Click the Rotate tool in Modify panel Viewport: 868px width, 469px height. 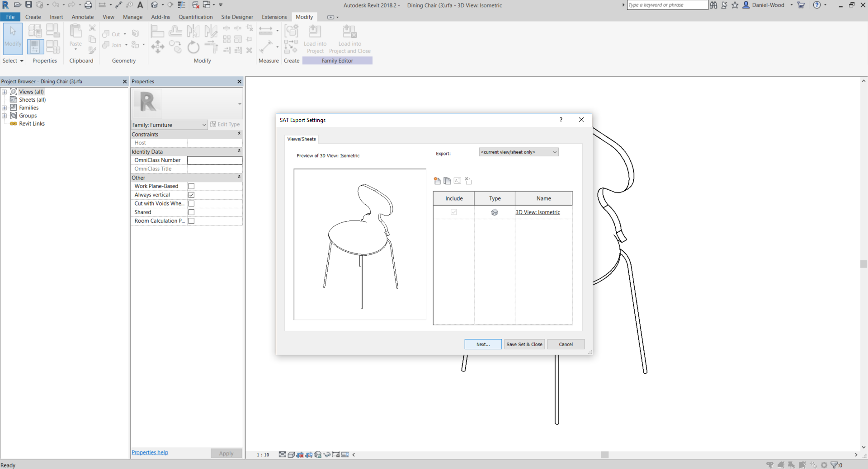193,47
